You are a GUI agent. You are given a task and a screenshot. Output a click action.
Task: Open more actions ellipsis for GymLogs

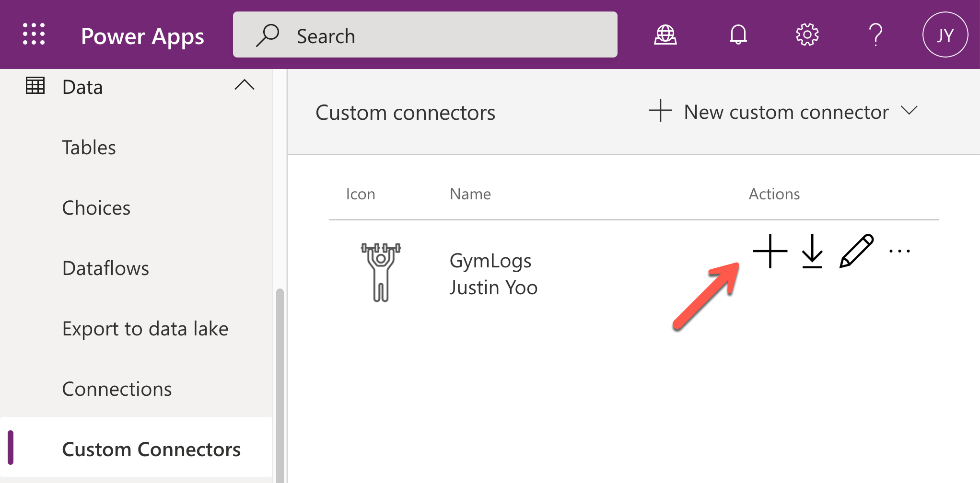(x=899, y=251)
